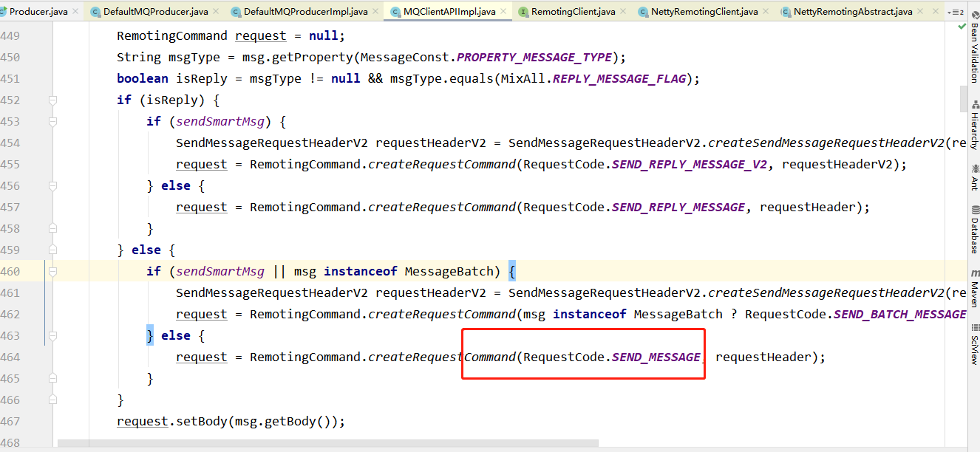
Task: Open the SciView tool window
Action: [973, 344]
